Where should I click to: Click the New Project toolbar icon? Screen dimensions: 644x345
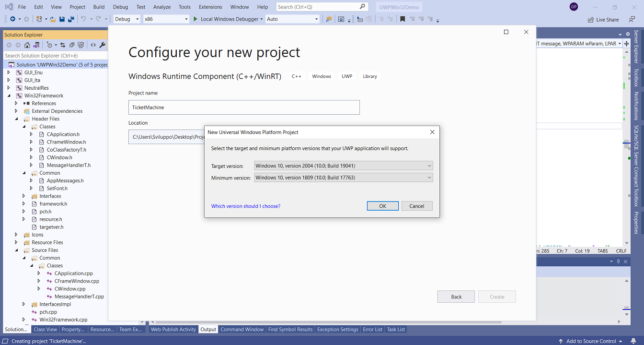[x=39, y=19]
